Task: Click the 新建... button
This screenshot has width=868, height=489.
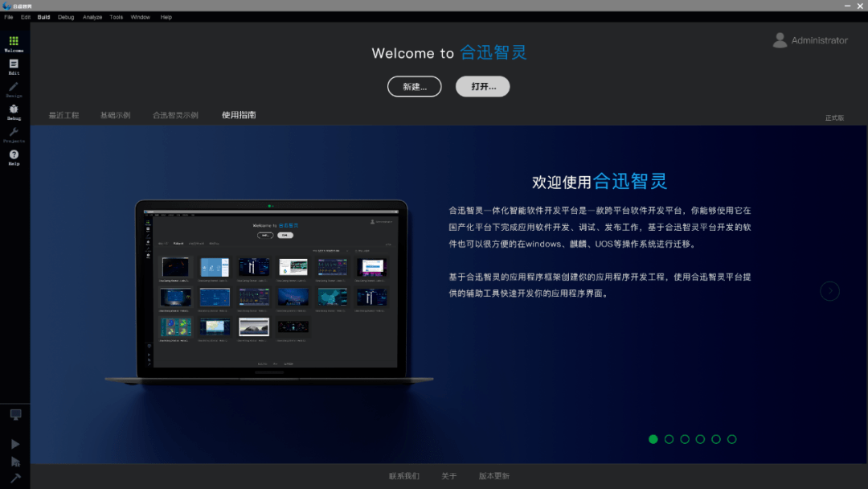Action: coord(414,86)
